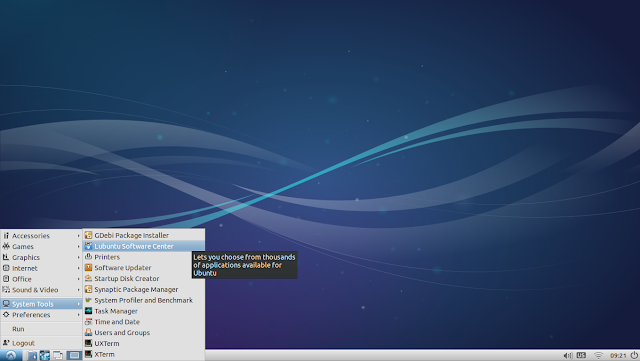640x361 pixels.
Task: Open the Wi-Fi network tray icon
Action: pyautogui.click(x=598, y=356)
